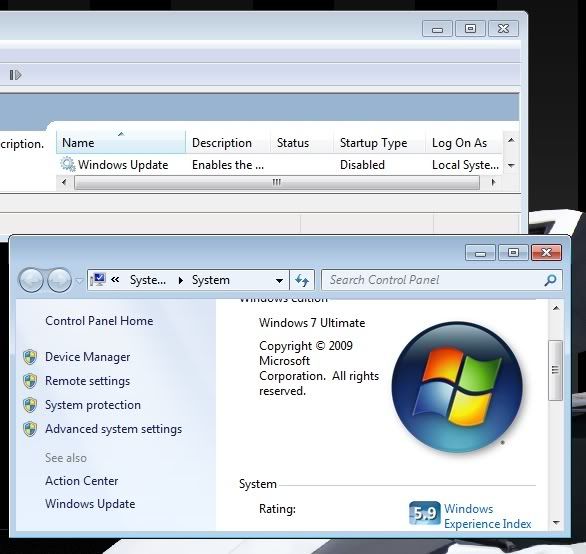
Task: Sort services by Log On As column
Action: coord(464,142)
